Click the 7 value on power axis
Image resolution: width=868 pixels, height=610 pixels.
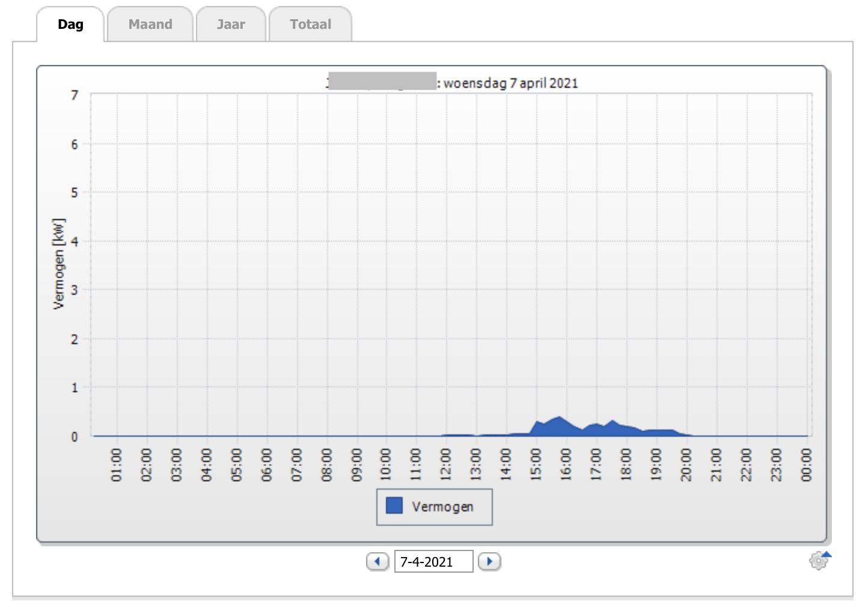tap(75, 95)
